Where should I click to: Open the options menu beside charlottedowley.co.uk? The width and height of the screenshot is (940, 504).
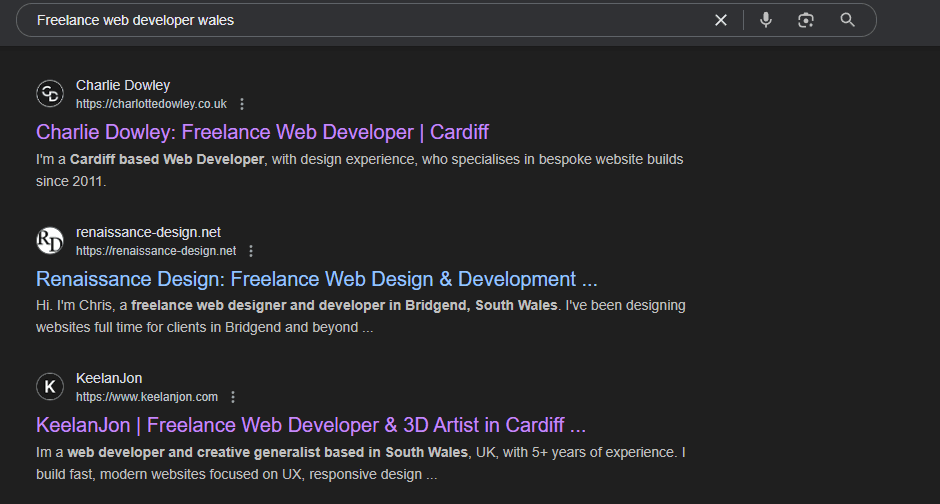coord(242,104)
